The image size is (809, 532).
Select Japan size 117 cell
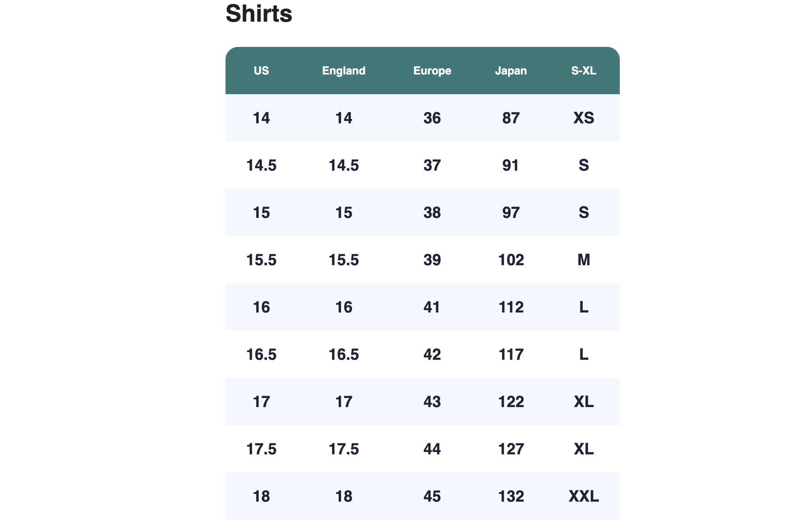pos(511,354)
